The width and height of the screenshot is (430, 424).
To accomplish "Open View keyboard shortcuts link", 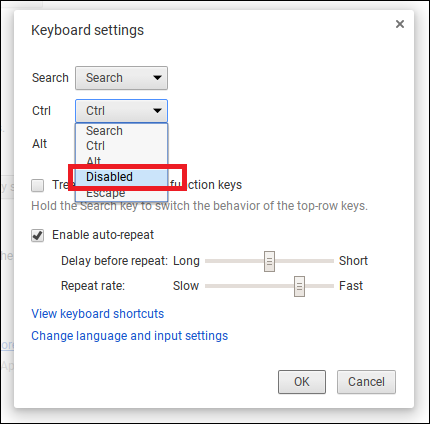I will (x=98, y=314).
